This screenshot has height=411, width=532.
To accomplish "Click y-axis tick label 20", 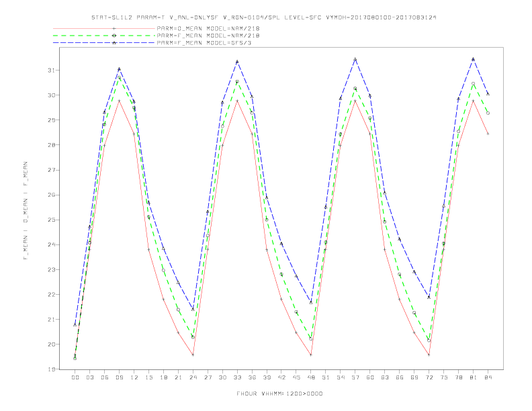I will (51, 345).
